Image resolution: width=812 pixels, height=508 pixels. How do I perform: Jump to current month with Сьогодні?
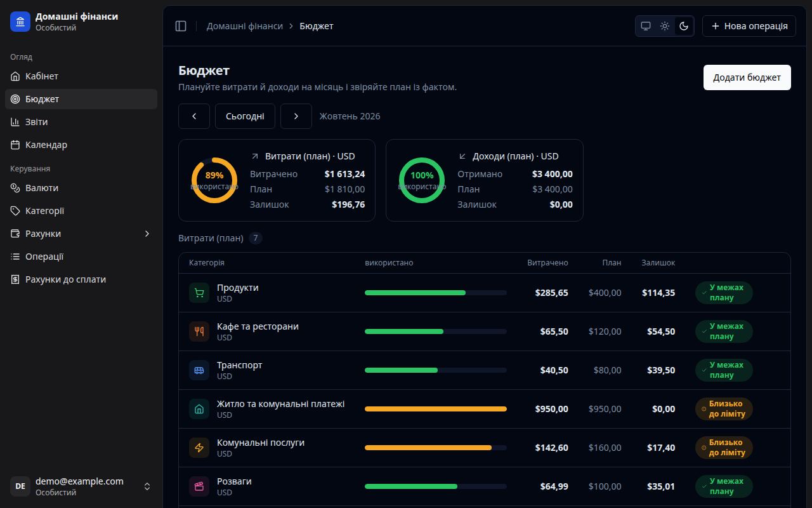pos(245,116)
